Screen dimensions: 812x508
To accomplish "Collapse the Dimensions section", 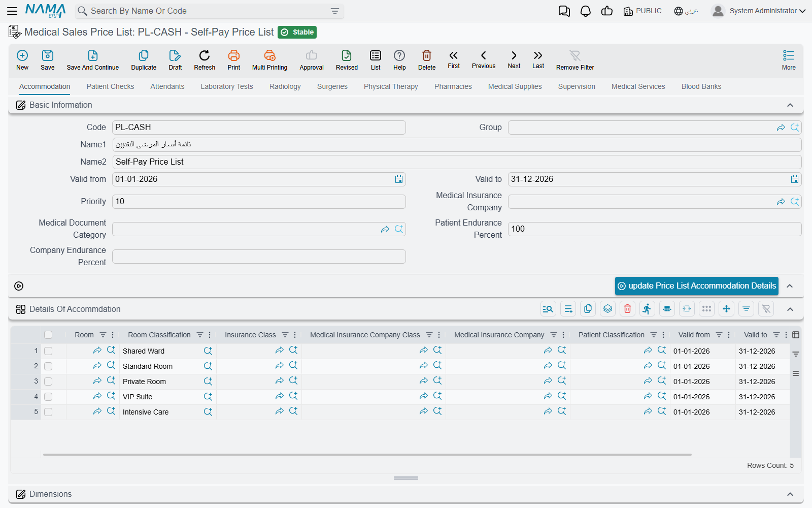I will click(x=790, y=494).
